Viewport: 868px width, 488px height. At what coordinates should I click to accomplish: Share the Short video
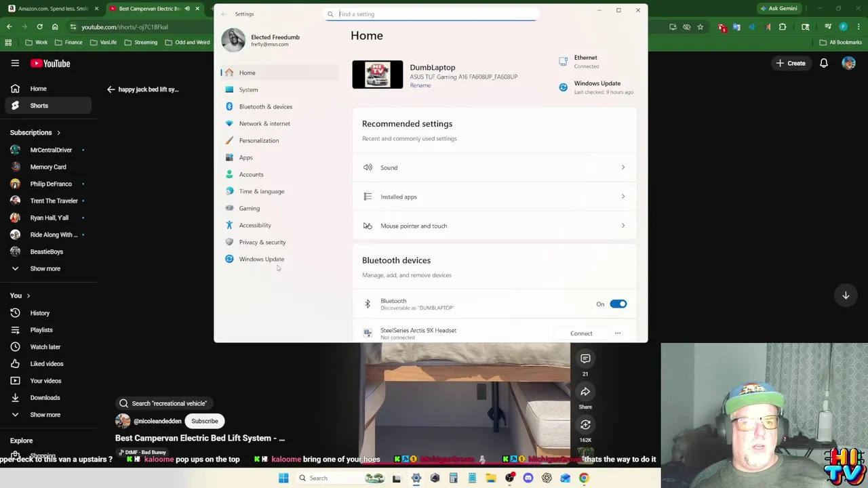[585, 392]
